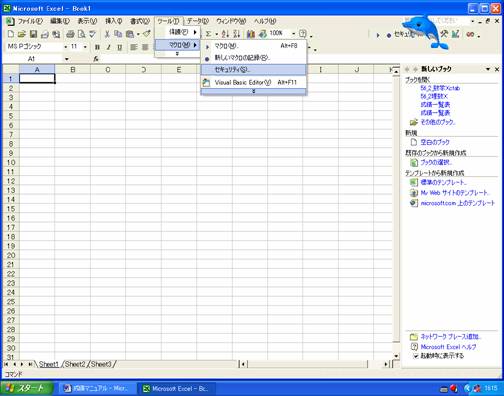
Task: Open Microsoft Excel Help link in task pane
Action: pos(448,347)
